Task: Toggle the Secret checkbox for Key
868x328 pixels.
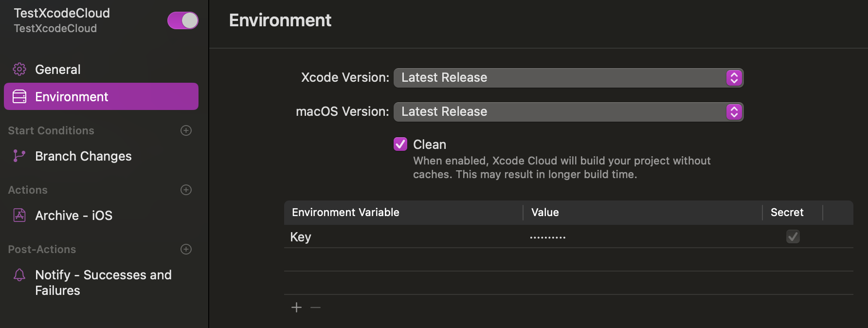Action: point(793,237)
